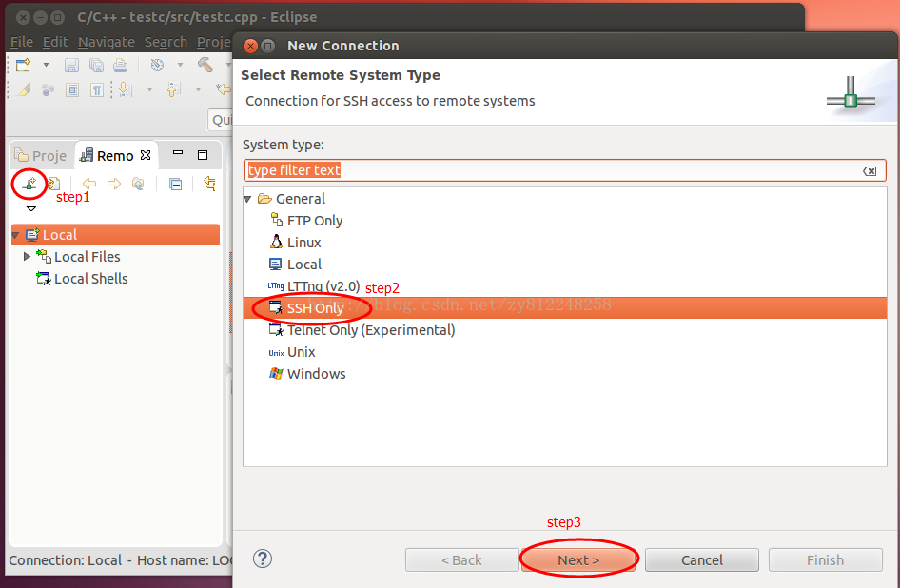
Task: Open help via the question mark icon
Action: click(x=263, y=559)
